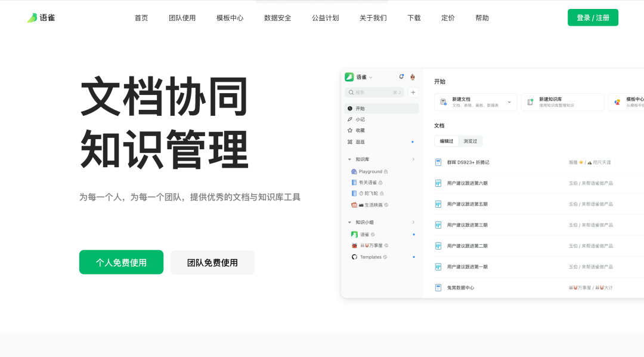The image size is (644, 357).
Task: Switch to the 编辑过 tab
Action: point(447,141)
